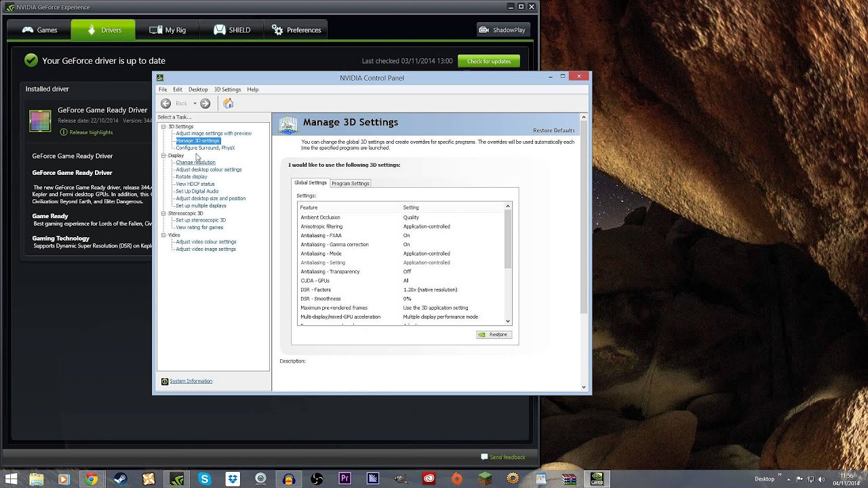Collapse the Video tree node
Image resolution: width=868 pixels, height=488 pixels.
coord(163,235)
